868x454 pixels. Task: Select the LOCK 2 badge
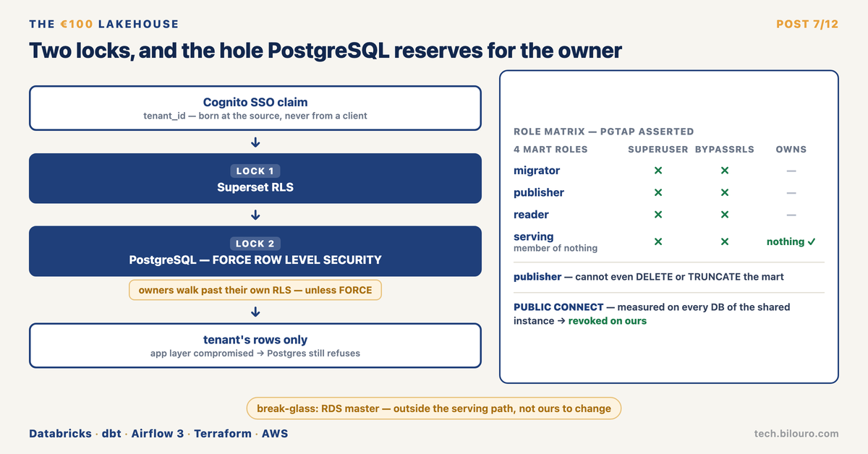[255, 244]
